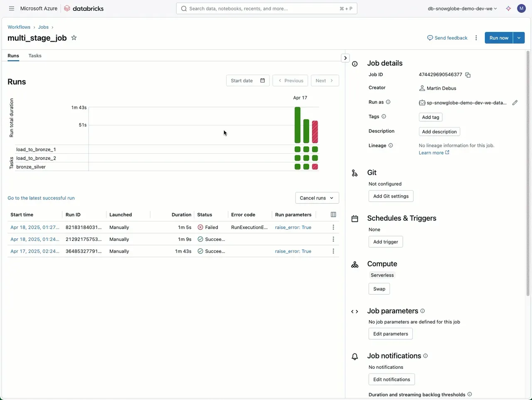
Task: Open actions menu for run 21292175753
Action: point(333,239)
